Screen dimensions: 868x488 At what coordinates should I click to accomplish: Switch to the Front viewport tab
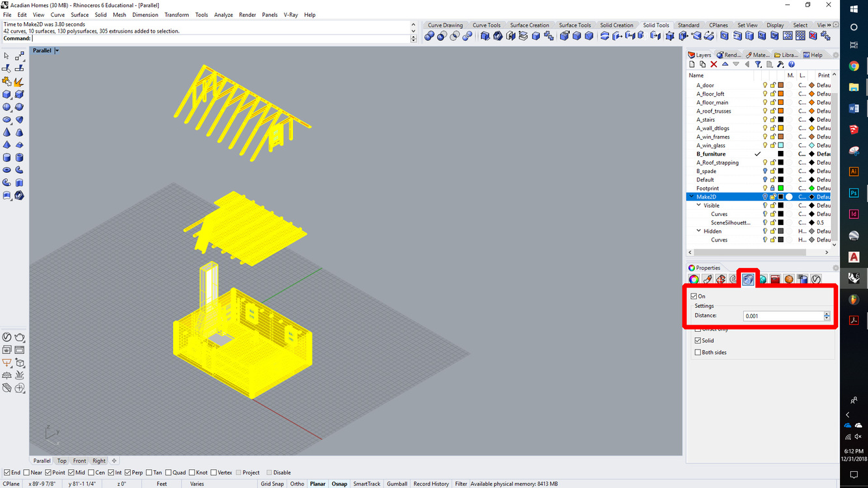[79, 460]
